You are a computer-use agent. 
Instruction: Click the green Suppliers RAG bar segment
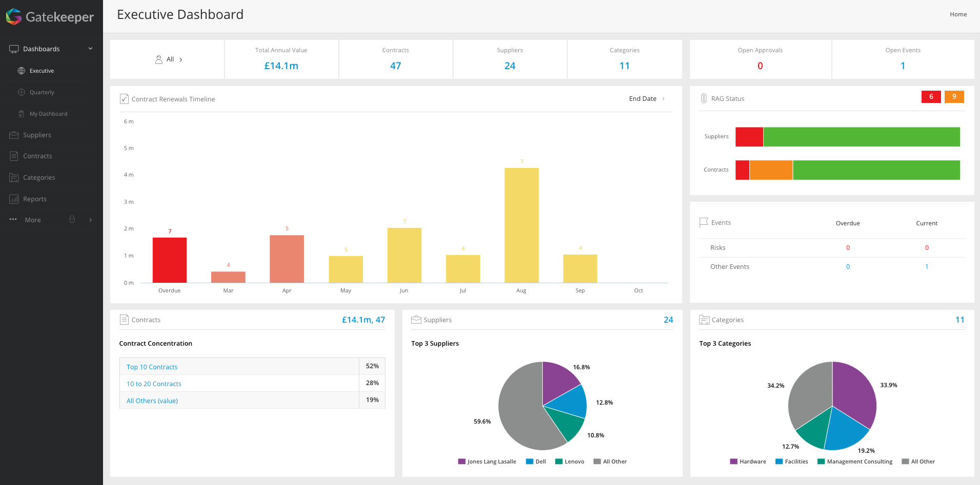tap(861, 137)
